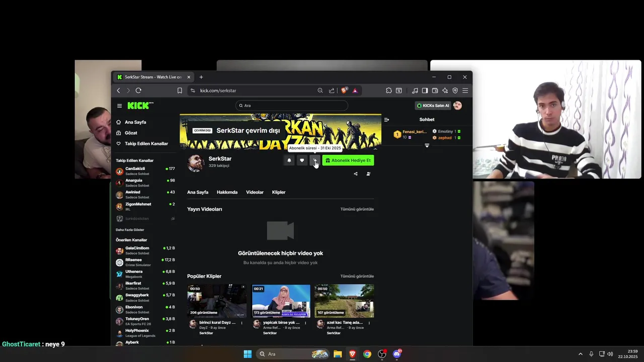This screenshot has height=362, width=644.
Task: Expand the chat leaderboard with the down arrow
Action: pyautogui.click(x=427, y=145)
